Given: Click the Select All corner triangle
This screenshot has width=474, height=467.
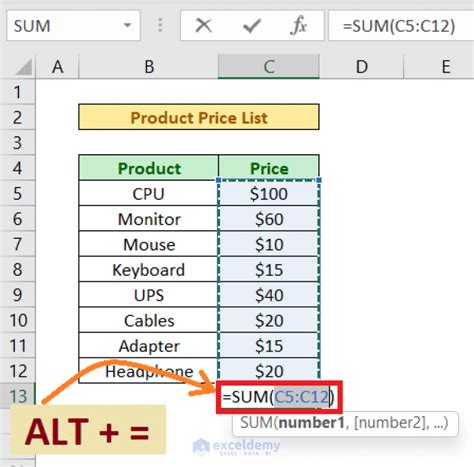Looking at the screenshot, I should point(23,67).
